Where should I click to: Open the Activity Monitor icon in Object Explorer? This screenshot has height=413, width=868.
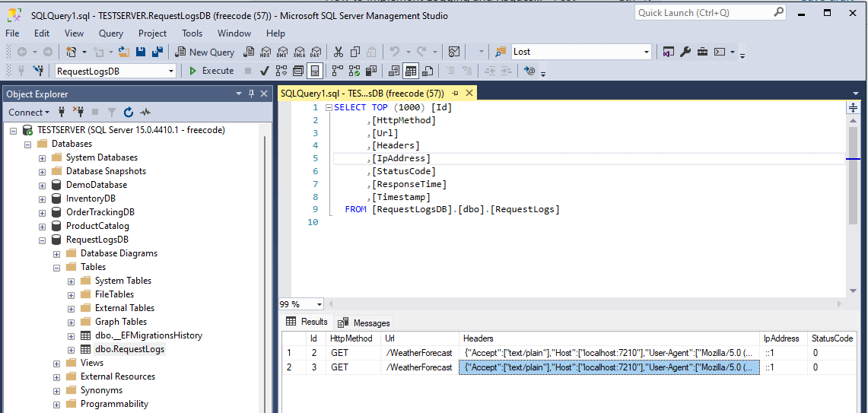[145, 113]
